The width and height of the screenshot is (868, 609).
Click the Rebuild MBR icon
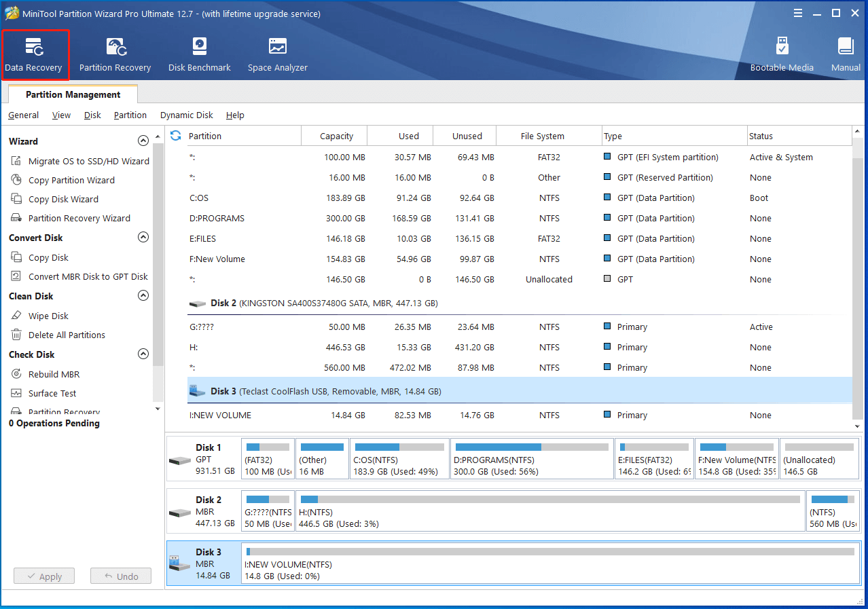[x=17, y=374]
